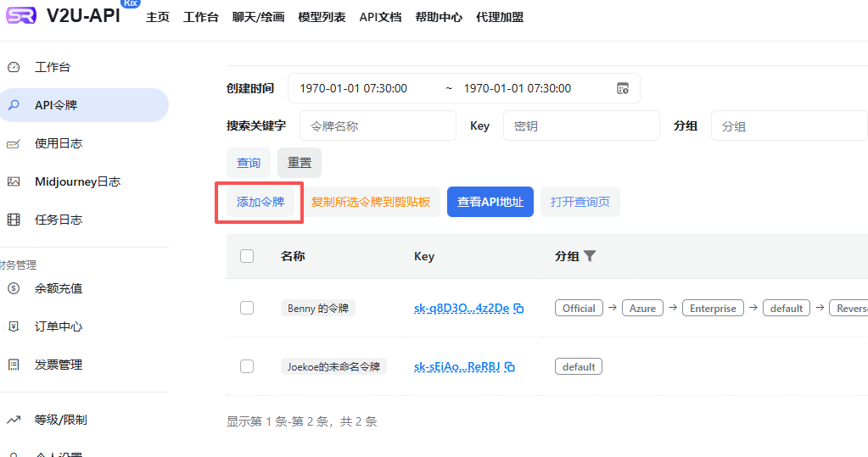Viewport: 868px width, 457px height.
Task: Select the Joekoe的未命名令牌 row checkbox
Action: [247, 366]
